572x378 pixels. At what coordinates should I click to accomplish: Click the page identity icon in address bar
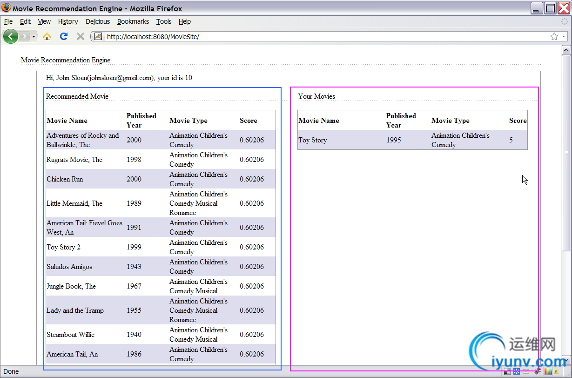(97, 36)
